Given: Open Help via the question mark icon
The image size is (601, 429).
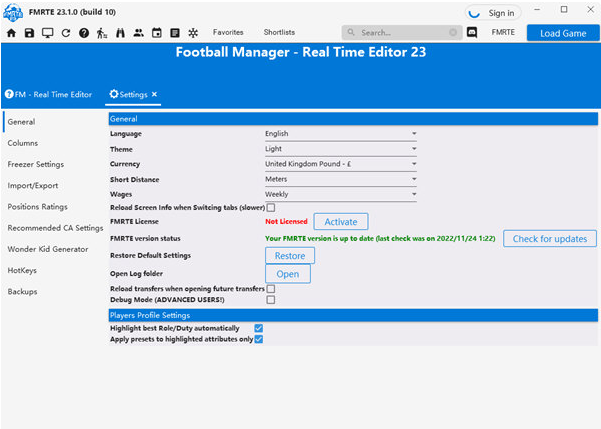Looking at the screenshot, I should click(x=84, y=33).
